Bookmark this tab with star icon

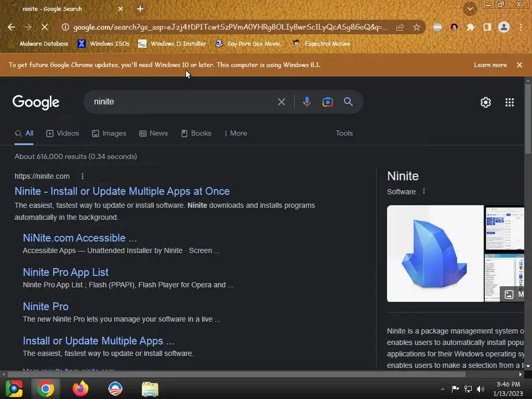pos(417,27)
